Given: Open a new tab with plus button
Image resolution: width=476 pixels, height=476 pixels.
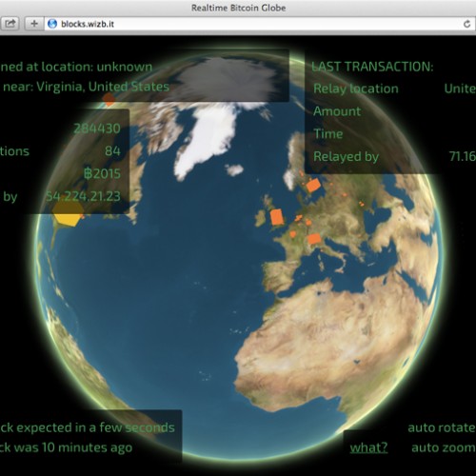Looking at the screenshot, I should [x=34, y=24].
